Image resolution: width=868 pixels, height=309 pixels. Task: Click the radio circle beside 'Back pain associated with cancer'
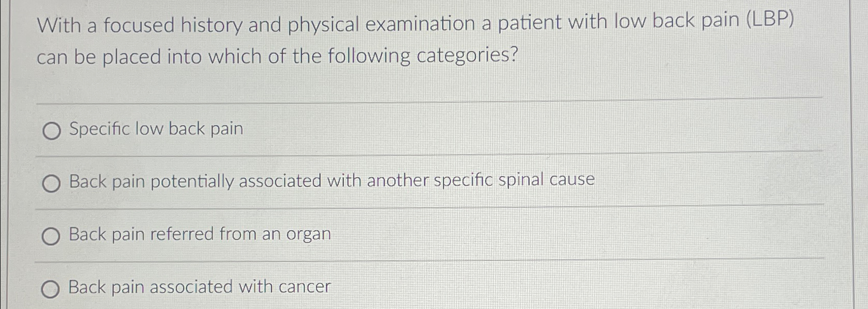click(52, 289)
